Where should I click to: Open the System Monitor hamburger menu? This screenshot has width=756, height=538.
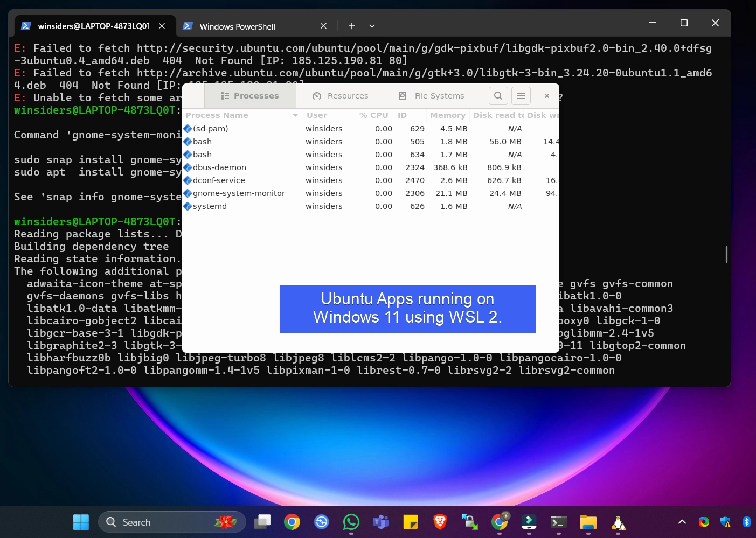click(521, 96)
